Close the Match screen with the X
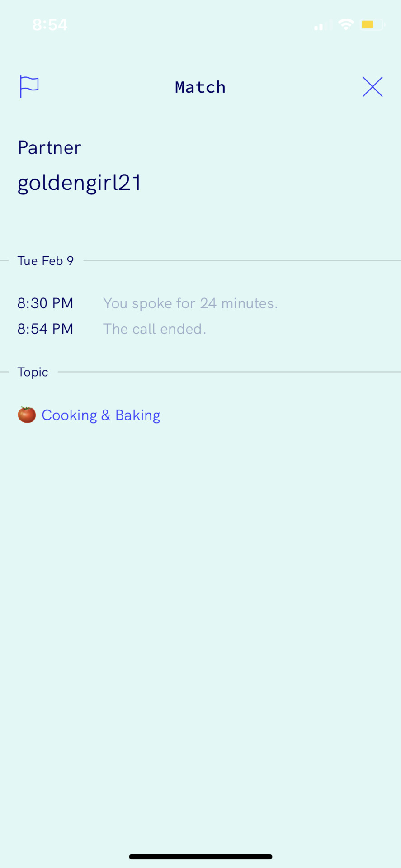 [x=373, y=87]
